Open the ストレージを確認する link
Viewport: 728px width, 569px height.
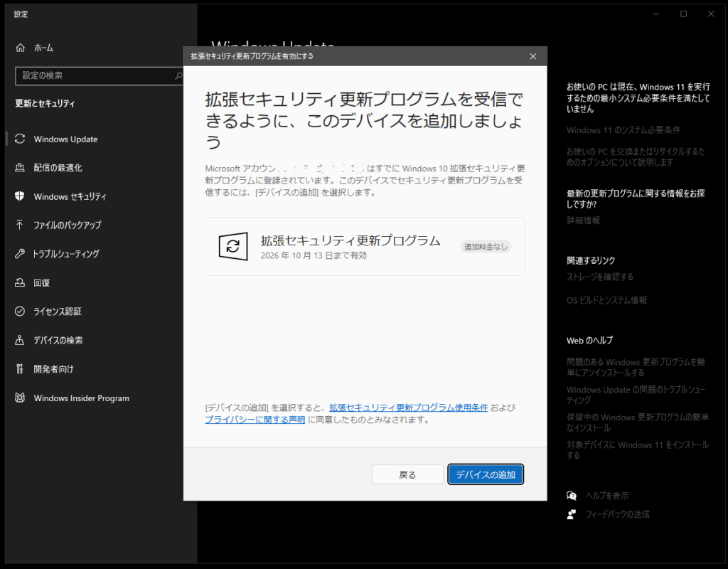tap(600, 277)
